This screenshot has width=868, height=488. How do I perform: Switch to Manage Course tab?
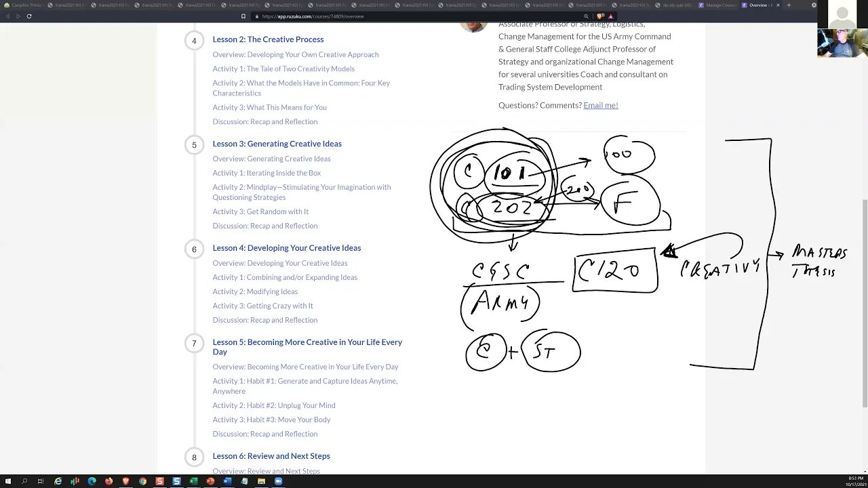pos(717,5)
